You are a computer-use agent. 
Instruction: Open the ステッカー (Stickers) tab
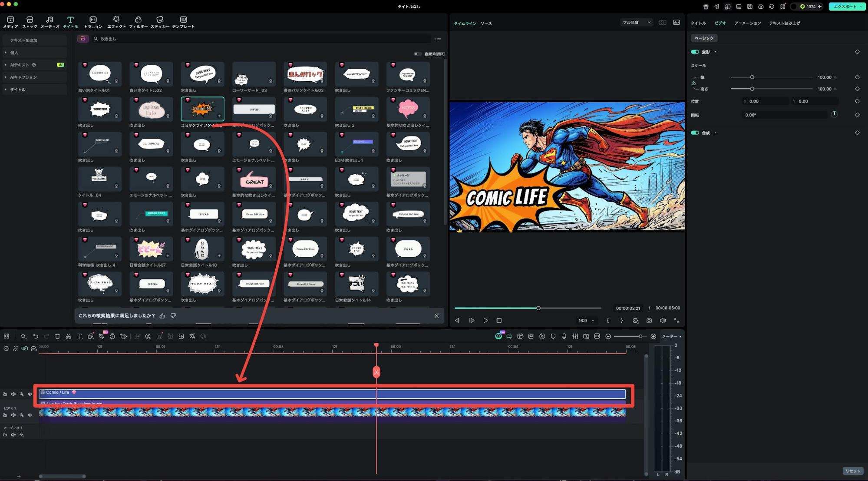[x=160, y=22]
